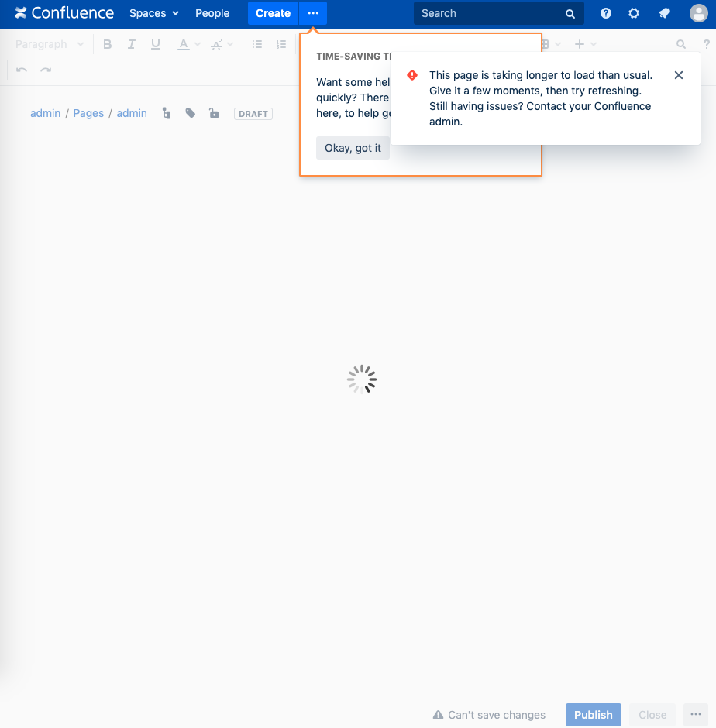Click the search magnifier icon in header
This screenshot has height=728, width=716.
click(570, 14)
